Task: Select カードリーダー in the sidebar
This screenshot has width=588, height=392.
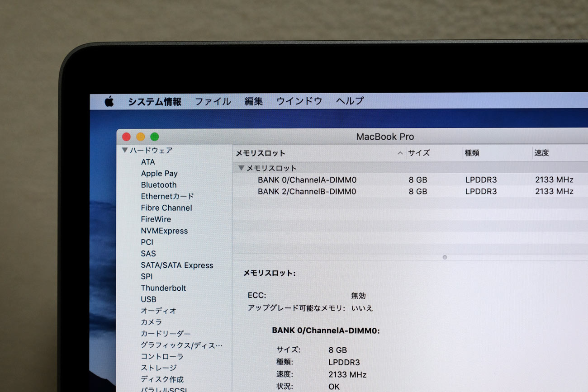Action: tap(166, 334)
